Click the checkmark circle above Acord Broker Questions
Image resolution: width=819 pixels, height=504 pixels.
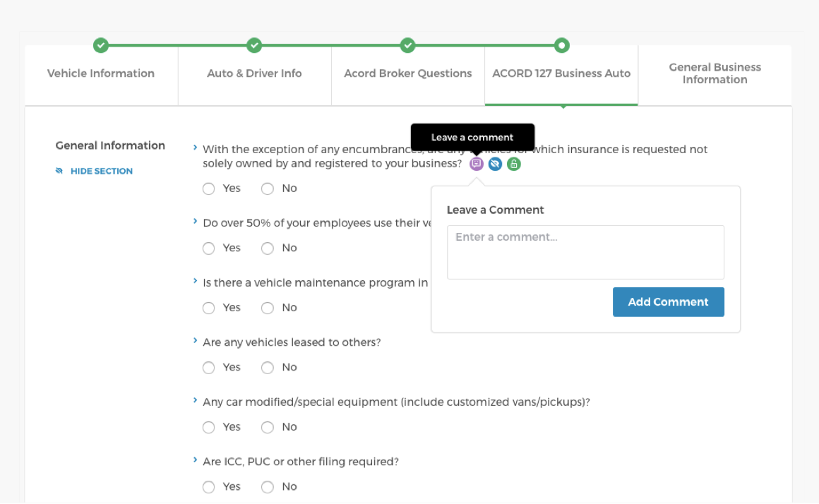[x=408, y=45]
